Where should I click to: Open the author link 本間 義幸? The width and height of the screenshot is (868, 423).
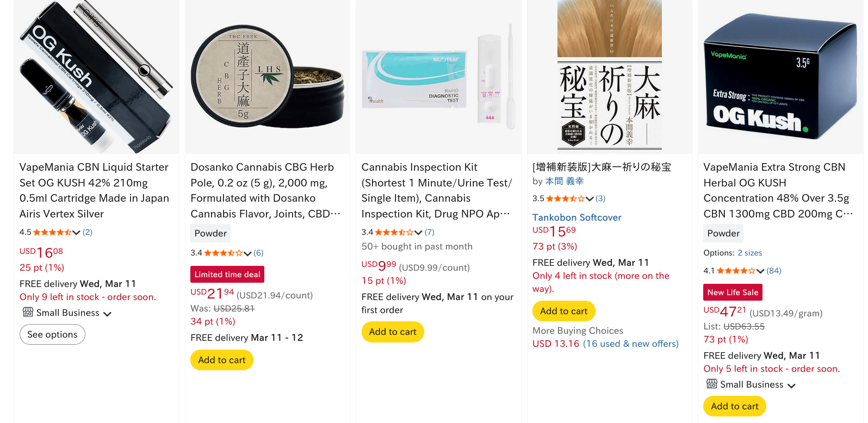(x=565, y=181)
